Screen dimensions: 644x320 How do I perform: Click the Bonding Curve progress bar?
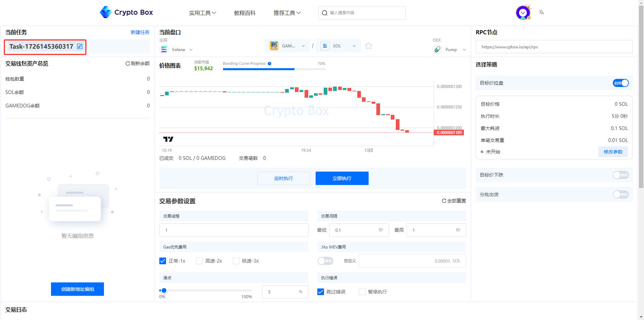tap(274, 69)
